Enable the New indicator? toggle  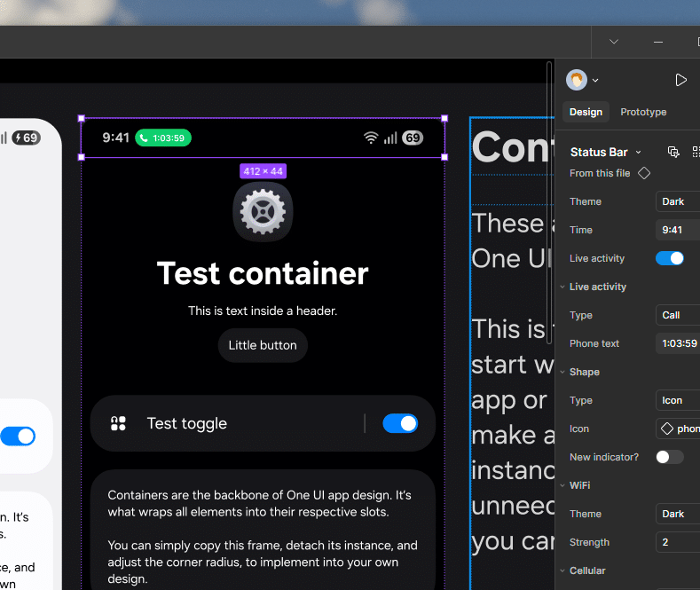coord(670,457)
